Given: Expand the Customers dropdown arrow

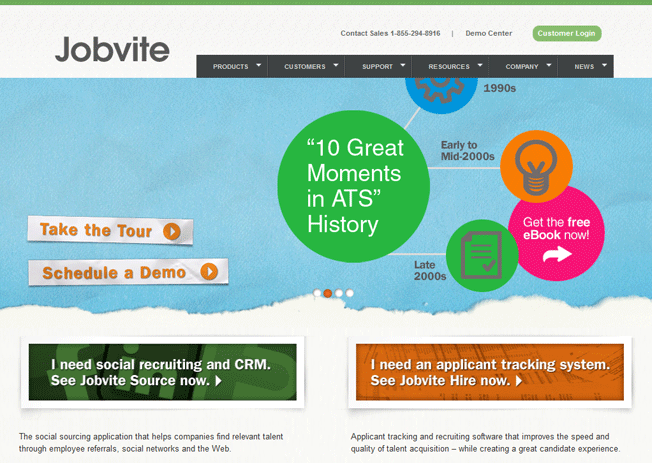Looking at the screenshot, I should (x=336, y=65).
